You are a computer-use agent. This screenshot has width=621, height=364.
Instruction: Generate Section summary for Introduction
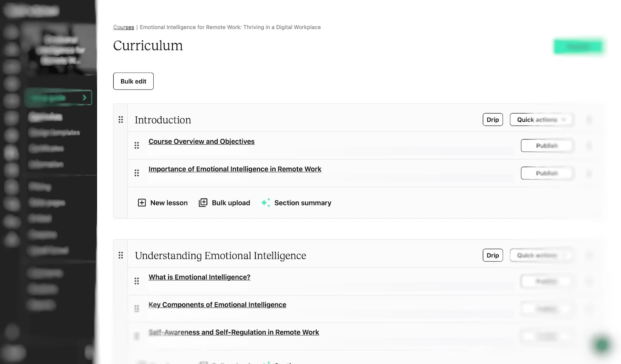(296, 203)
